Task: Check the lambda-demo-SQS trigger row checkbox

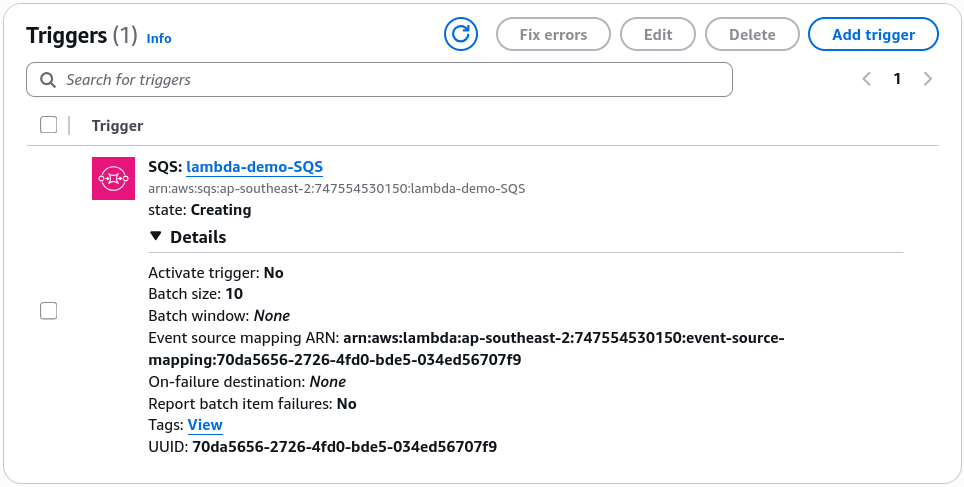Action: coord(49,311)
